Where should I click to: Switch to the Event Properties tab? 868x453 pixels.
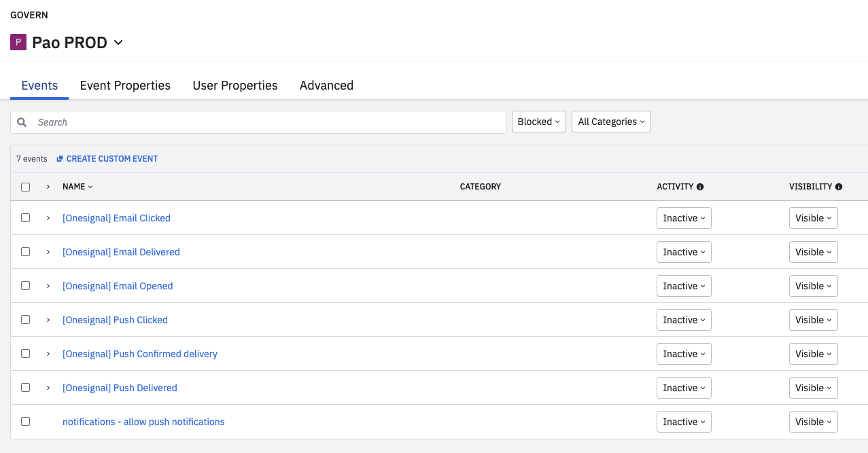coord(125,86)
